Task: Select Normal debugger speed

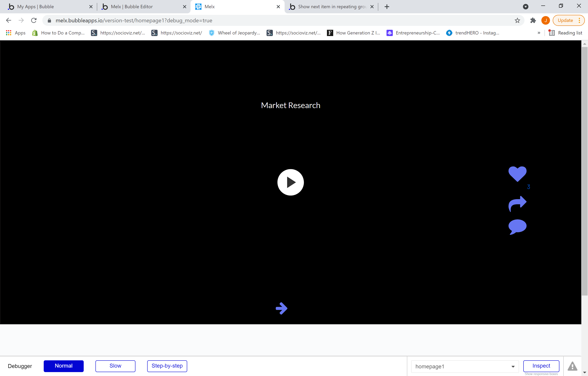Action: pos(64,366)
